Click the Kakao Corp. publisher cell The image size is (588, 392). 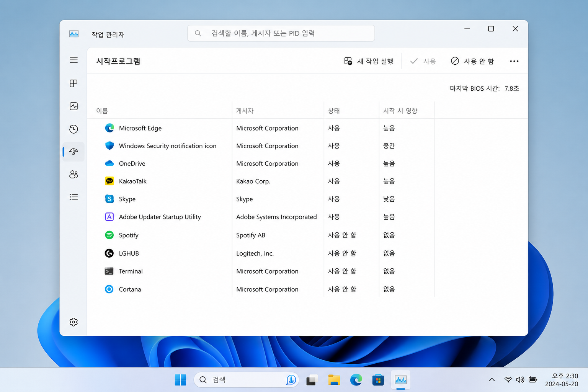point(253,181)
